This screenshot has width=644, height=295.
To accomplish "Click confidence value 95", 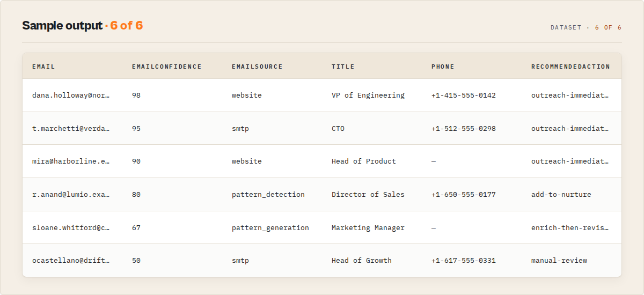I will pyautogui.click(x=136, y=128).
